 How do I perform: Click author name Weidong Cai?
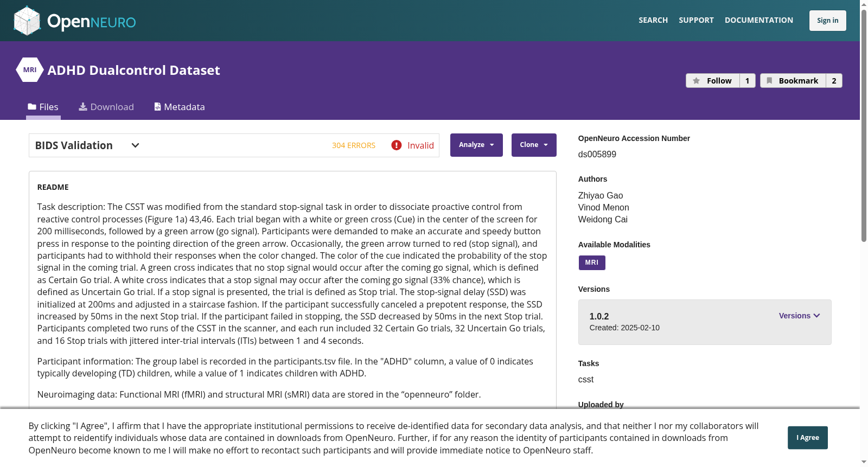click(x=603, y=219)
